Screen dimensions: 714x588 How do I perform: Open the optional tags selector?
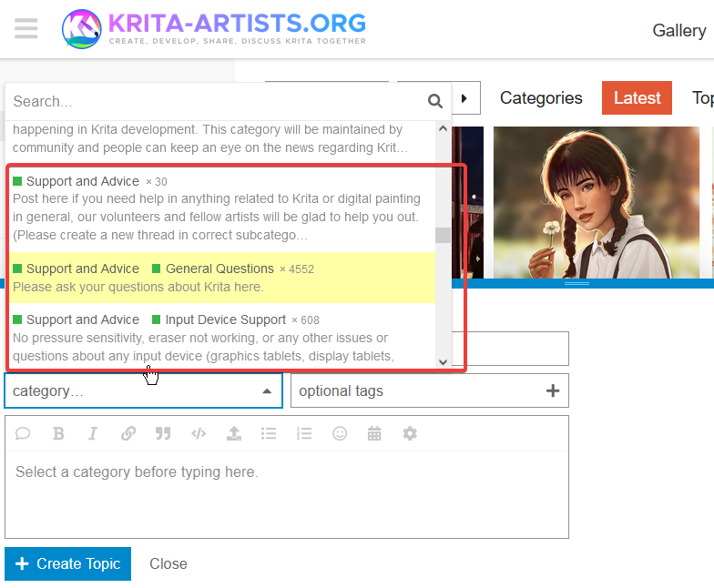tap(430, 391)
